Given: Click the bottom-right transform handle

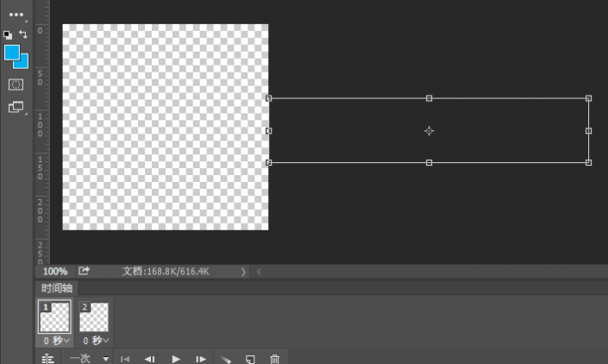Looking at the screenshot, I should point(588,162).
